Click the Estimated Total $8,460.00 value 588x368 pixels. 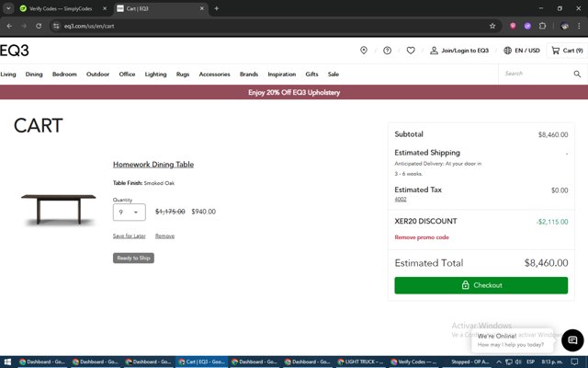546,263
